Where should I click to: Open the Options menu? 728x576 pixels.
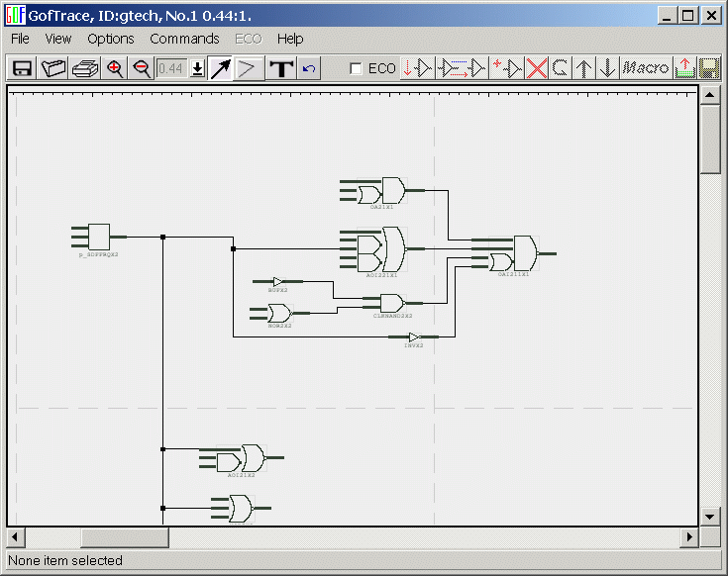(110, 39)
